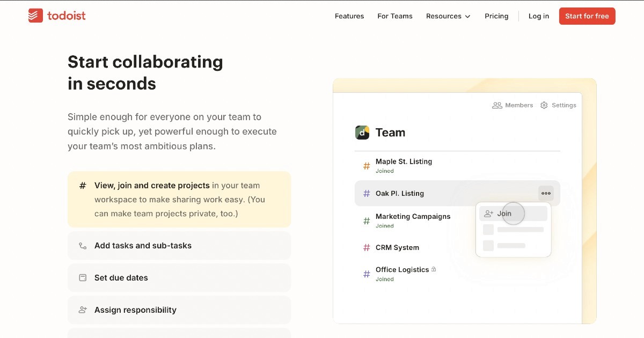Click the hashtag icon in the yellow highlighted card

point(82,186)
